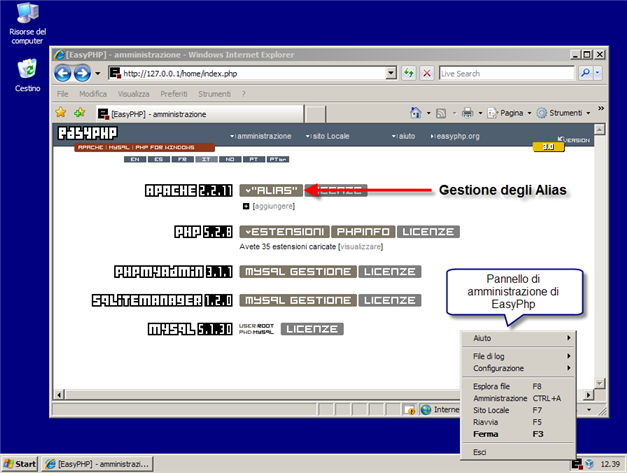The width and height of the screenshot is (627, 473).
Task: Open SQLiteManager MYSQL GESTIONE button
Action: point(298,301)
